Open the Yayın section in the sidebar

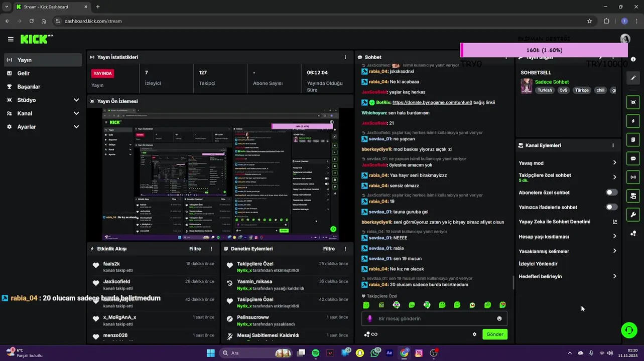pos(43,60)
